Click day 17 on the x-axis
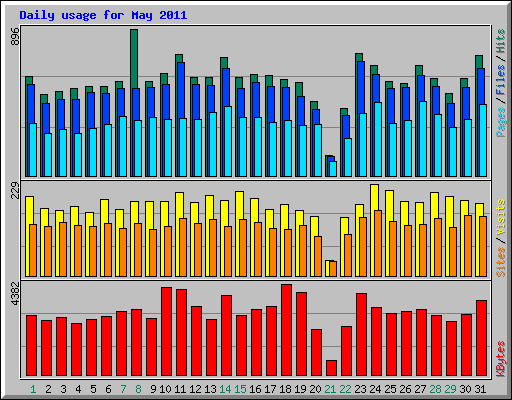This screenshot has height=400, width=512. point(270,389)
